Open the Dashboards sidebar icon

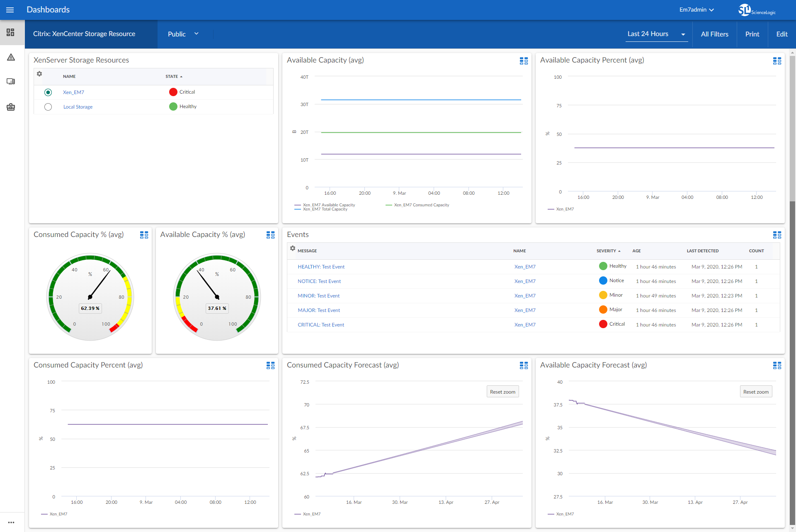[11, 32]
